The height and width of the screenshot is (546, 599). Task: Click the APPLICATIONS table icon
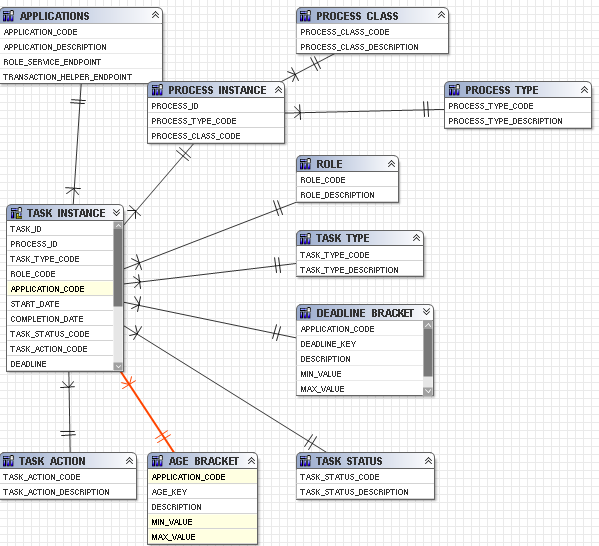pos(8,16)
